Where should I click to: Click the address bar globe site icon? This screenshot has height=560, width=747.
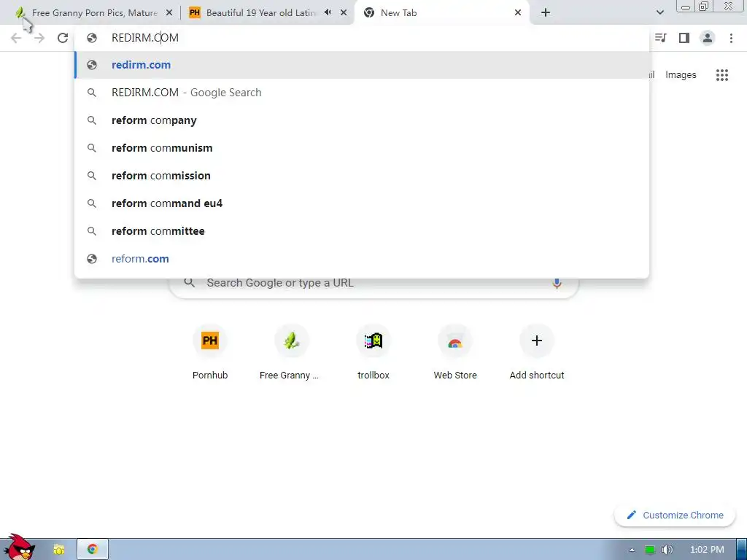(x=92, y=38)
